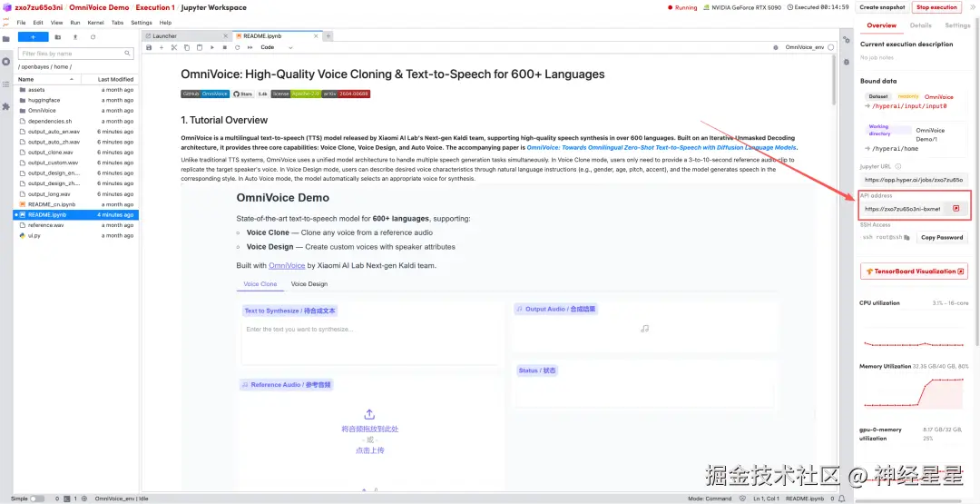This screenshot has height=504, width=980.
Task: Click the Copy Password button
Action: coord(942,238)
